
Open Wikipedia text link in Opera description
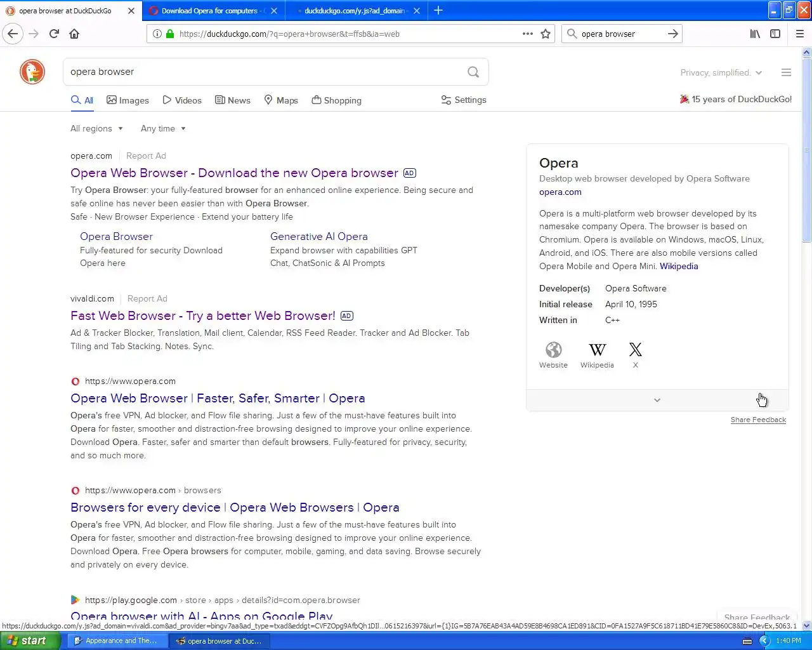[x=679, y=266]
